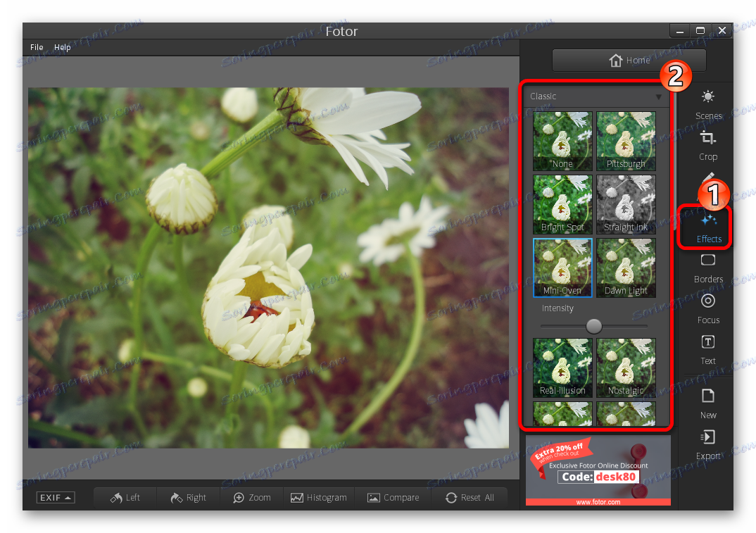Select the Focus tool
The width and height of the screenshot is (756, 533).
tap(708, 308)
